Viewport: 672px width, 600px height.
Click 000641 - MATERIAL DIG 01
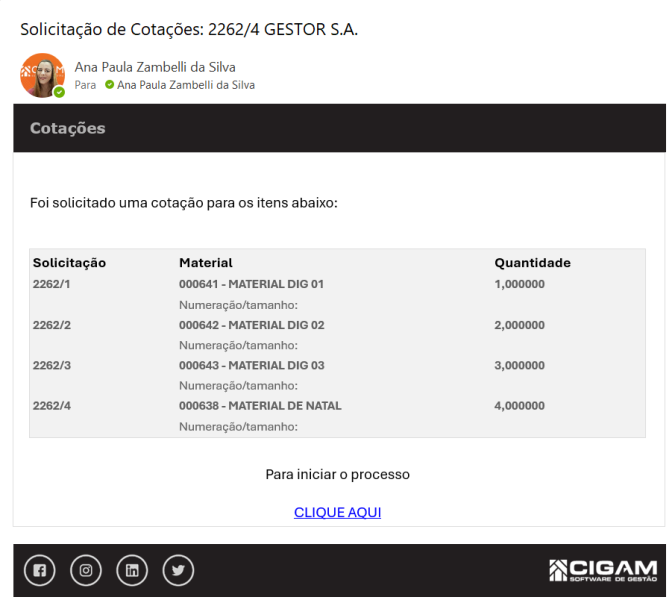(x=251, y=284)
